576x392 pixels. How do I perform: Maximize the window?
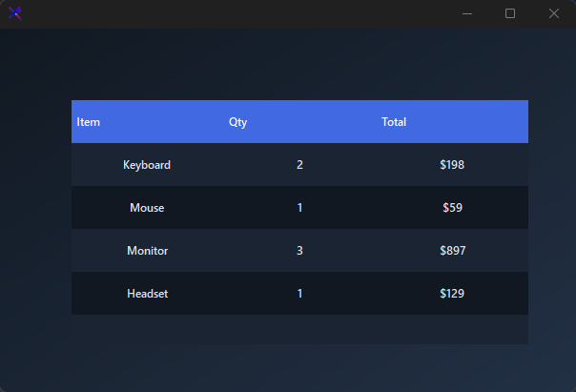coord(510,13)
